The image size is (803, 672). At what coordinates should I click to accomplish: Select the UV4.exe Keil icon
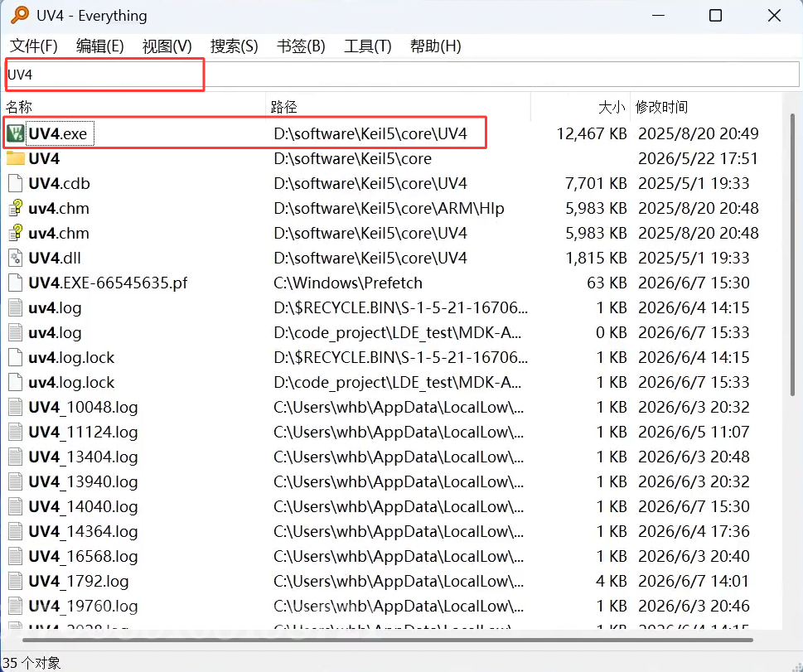click(x=16, y=133)
